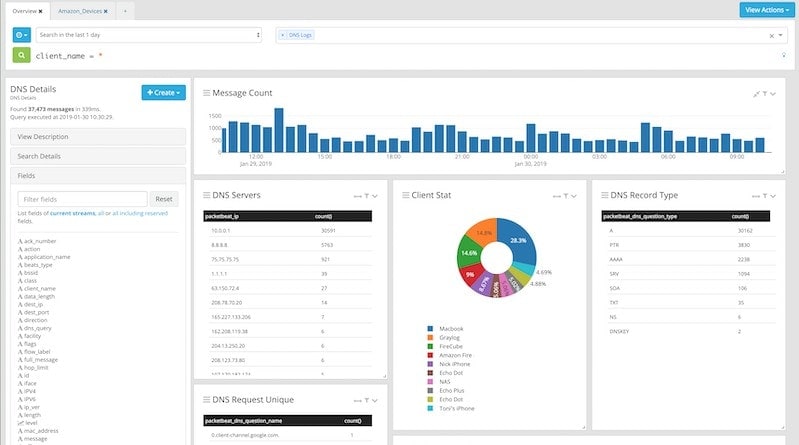Close the Overview tab with its x

pyautogui.click(x=40, y=11)
